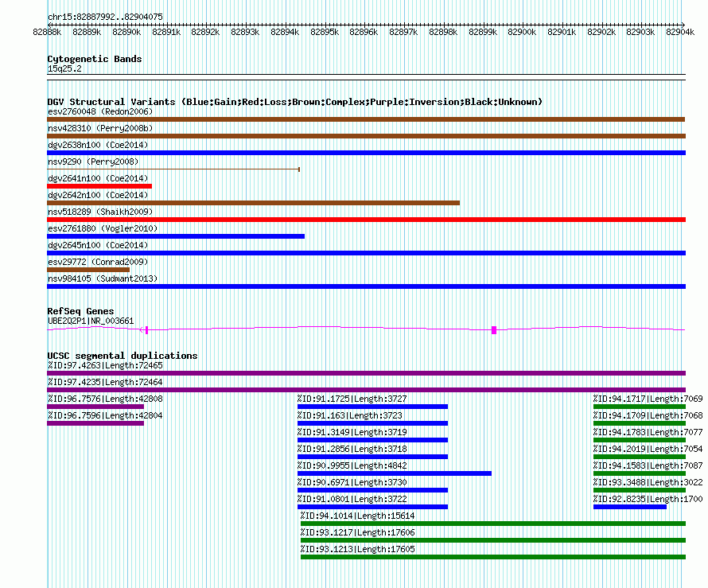Select the %ID:96.7576|Length:42808 duplication label
The width and height of the screenshot is (708, 588).
[105, 399]
